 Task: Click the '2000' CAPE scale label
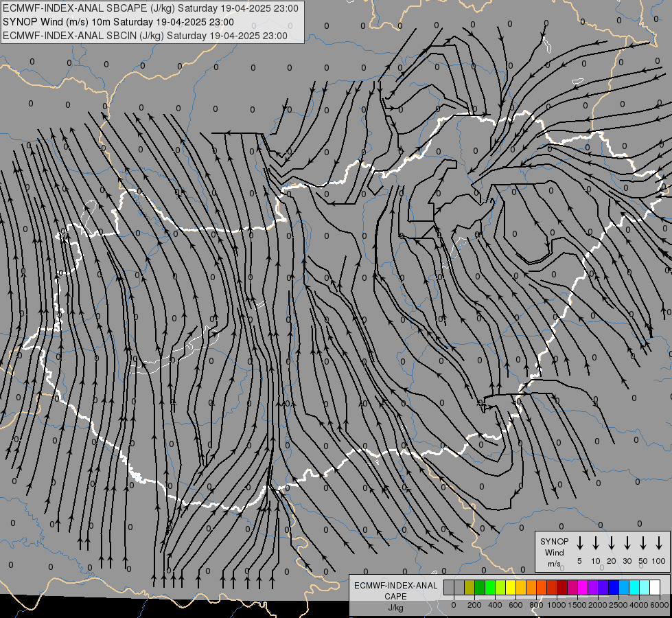[x=598, y=605]
